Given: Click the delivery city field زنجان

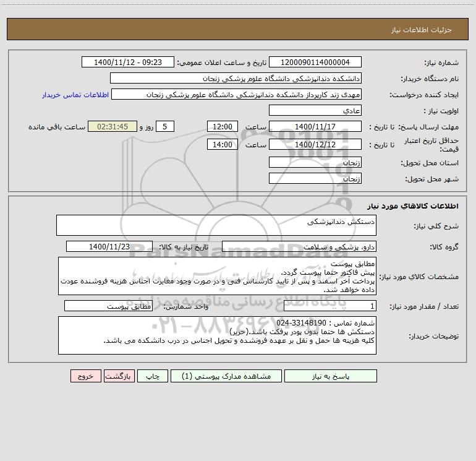Looking at the screenshot, I should pos(315,178).
